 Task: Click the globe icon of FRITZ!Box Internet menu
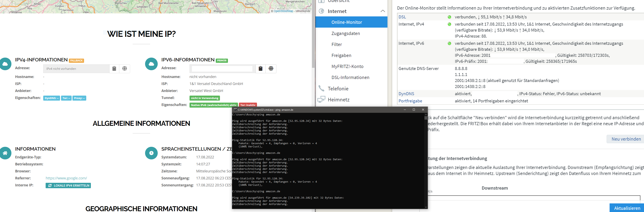click(x=322, y=11)
